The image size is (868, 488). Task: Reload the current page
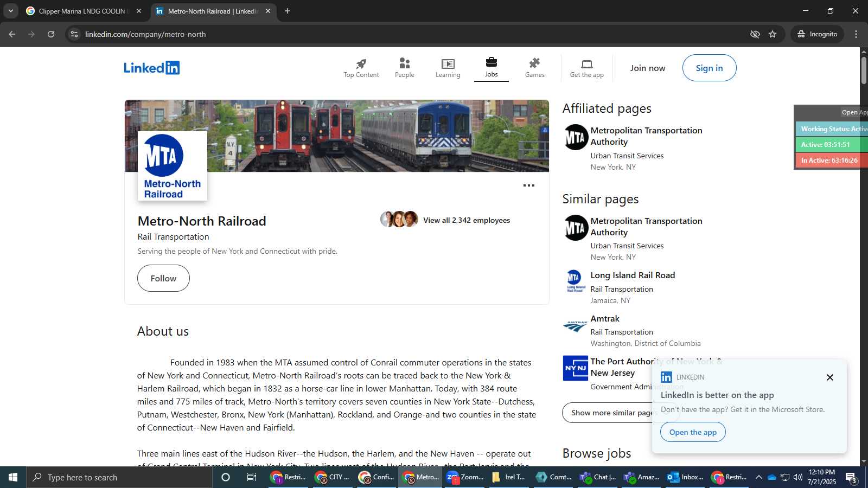[51, 34]
